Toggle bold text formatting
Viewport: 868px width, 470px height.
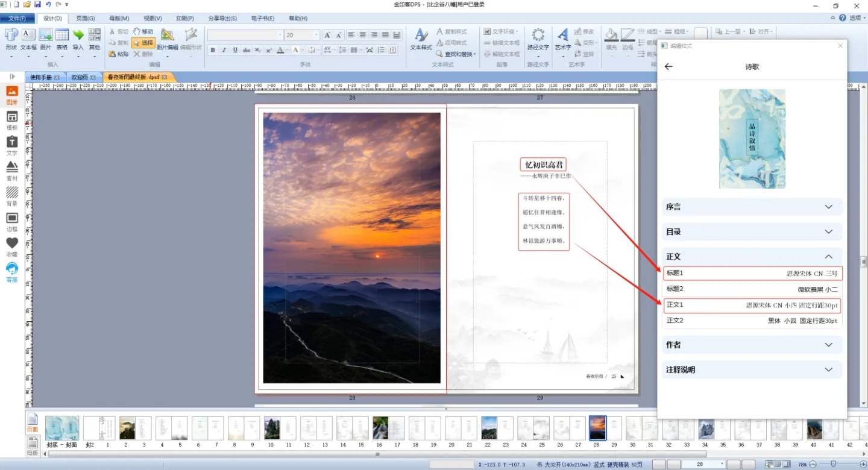(213, 50)
